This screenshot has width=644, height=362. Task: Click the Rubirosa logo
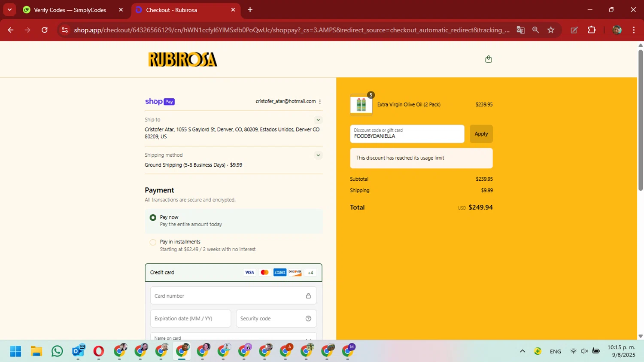(x=183, y=60)
